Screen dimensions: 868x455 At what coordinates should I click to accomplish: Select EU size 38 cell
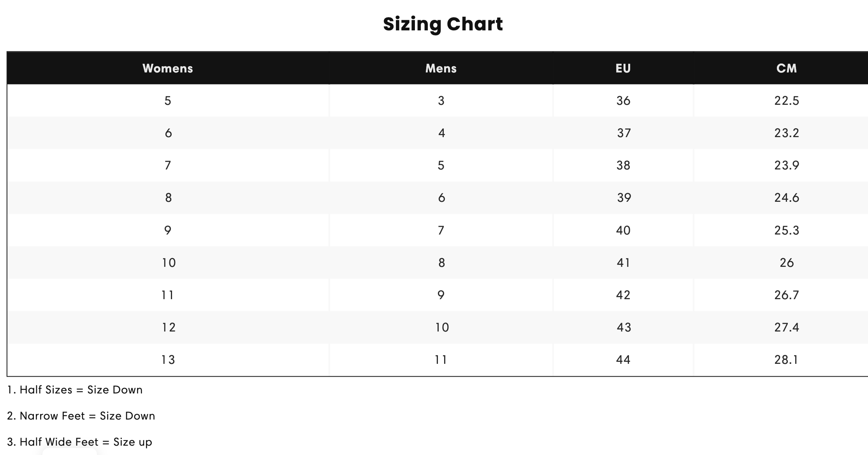[x=623, y=165]
